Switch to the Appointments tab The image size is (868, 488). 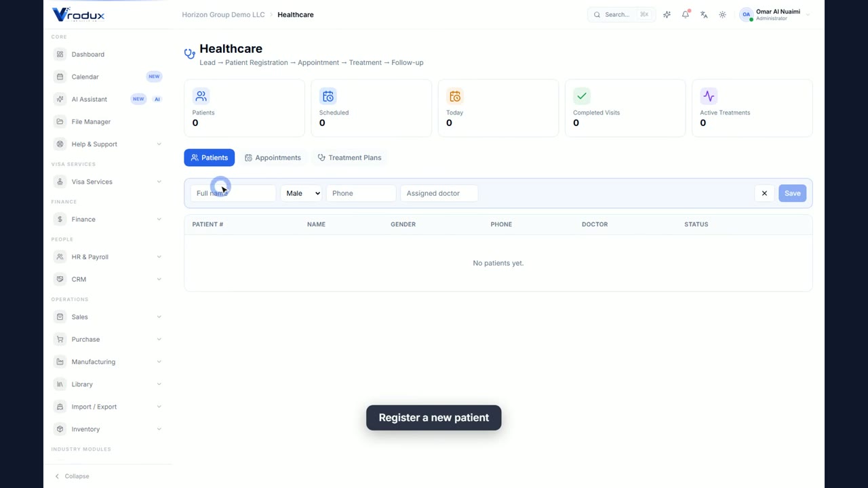273,157
